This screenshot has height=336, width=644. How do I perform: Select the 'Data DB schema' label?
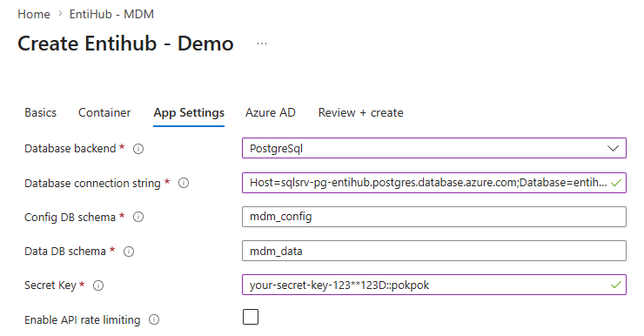(x=65, y=252)
